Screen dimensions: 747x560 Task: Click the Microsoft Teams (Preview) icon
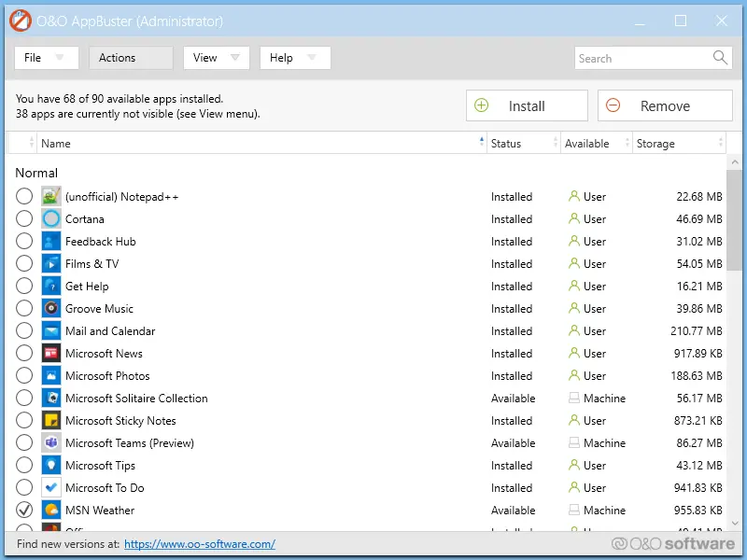[51, 442]
